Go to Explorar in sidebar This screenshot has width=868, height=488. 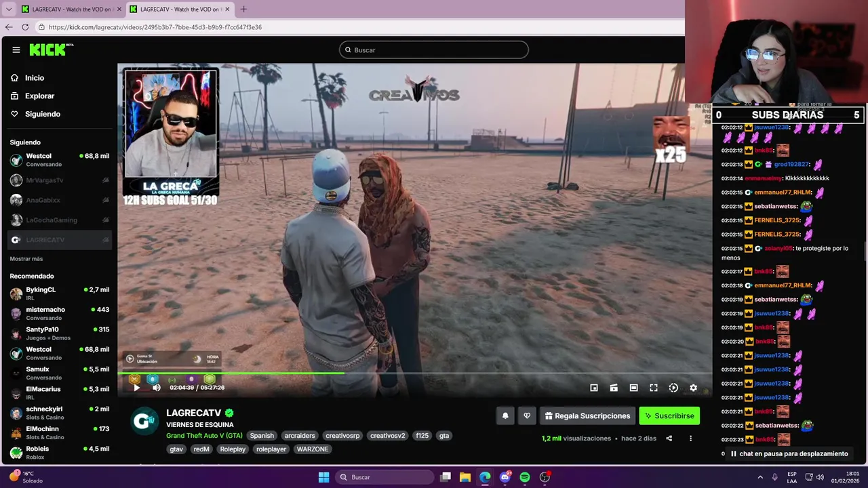coord(39,96)
